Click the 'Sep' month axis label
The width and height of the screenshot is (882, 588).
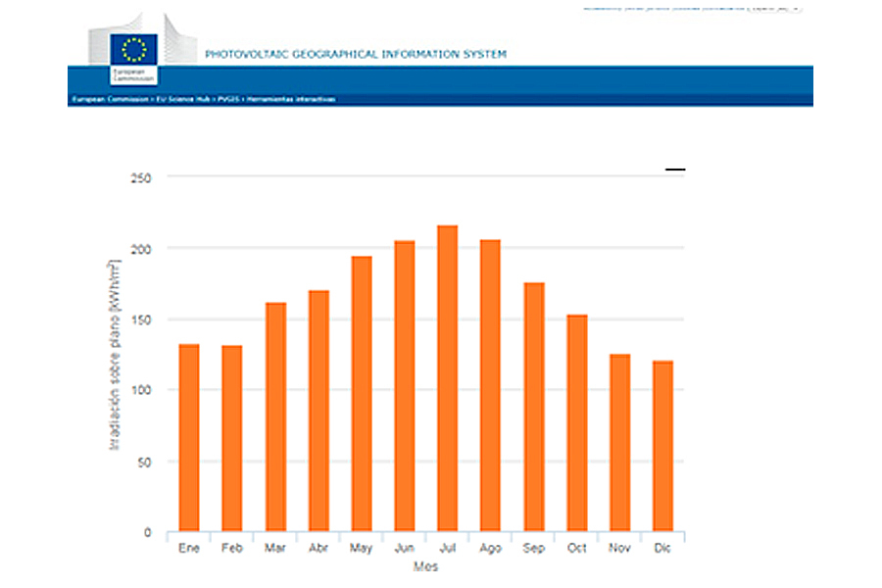click(x=534, y=548)
